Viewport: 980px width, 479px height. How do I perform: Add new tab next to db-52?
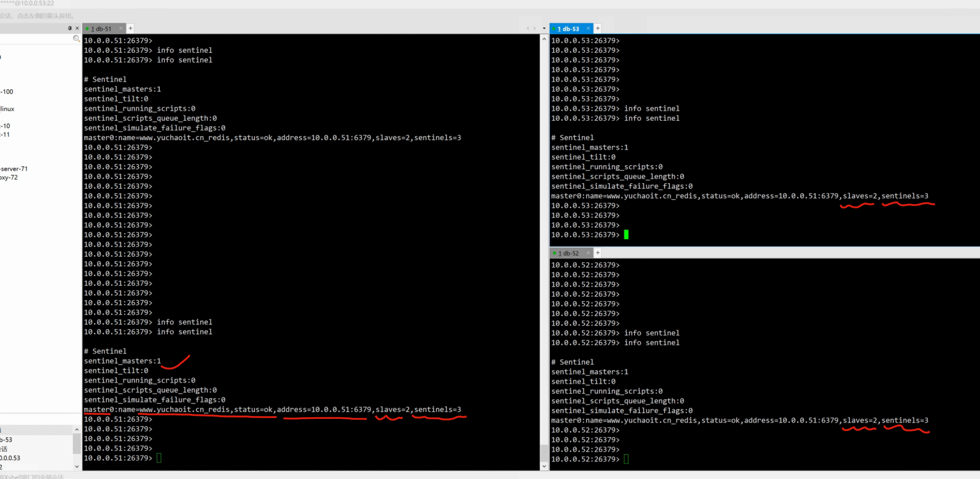point(598,253)
